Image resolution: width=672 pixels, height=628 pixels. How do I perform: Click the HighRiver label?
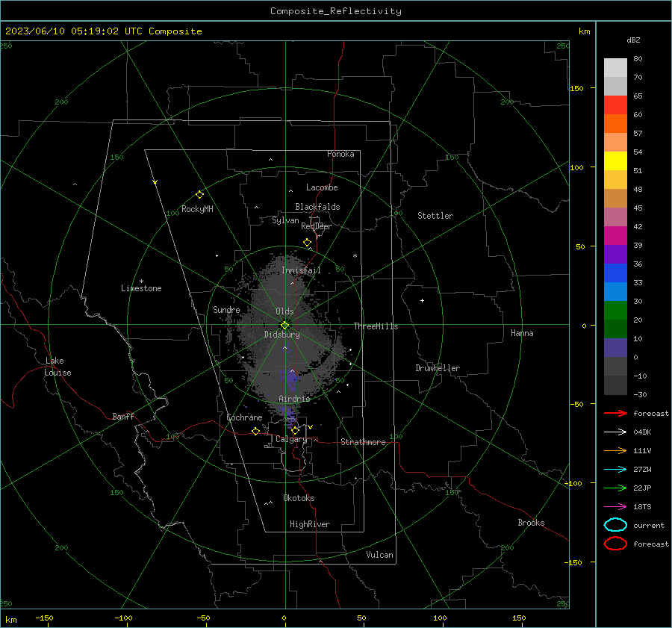pos(310,524)
